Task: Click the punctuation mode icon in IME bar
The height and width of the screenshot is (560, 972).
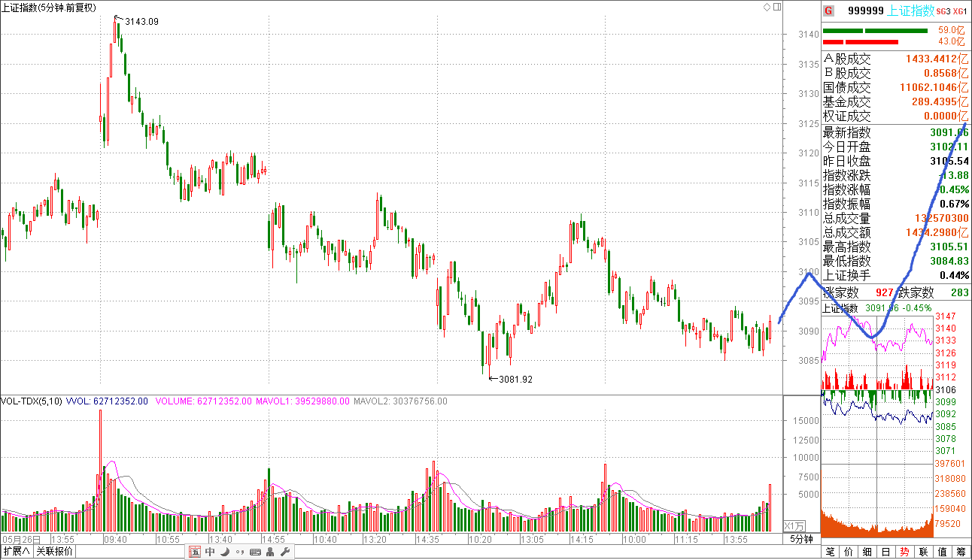Action: pos(239,552)
